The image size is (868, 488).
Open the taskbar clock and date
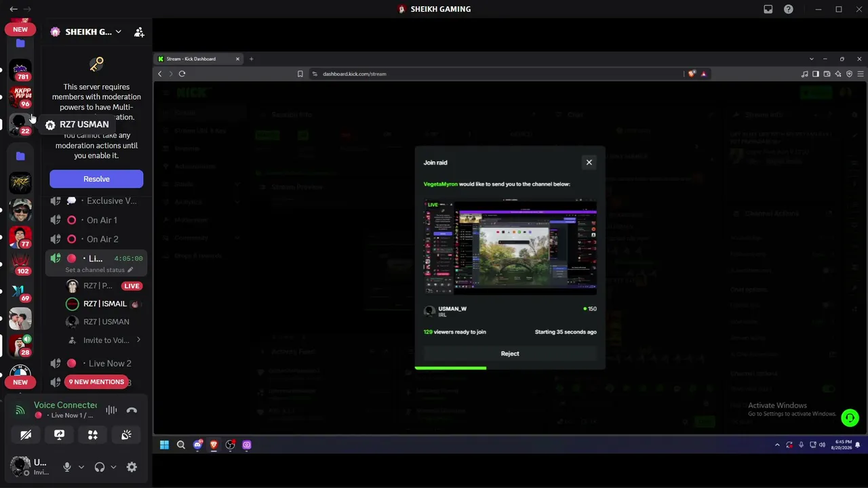click(842, 445)
